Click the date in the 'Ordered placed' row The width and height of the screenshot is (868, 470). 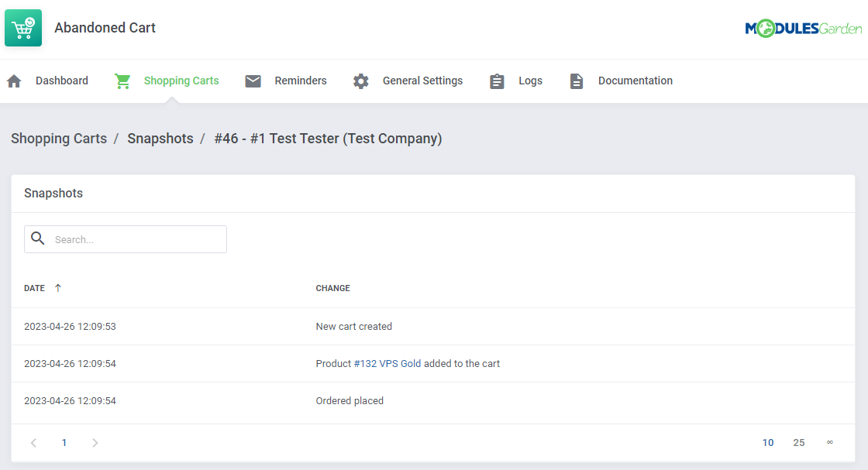pyautogui.click(x=71, y=401)
